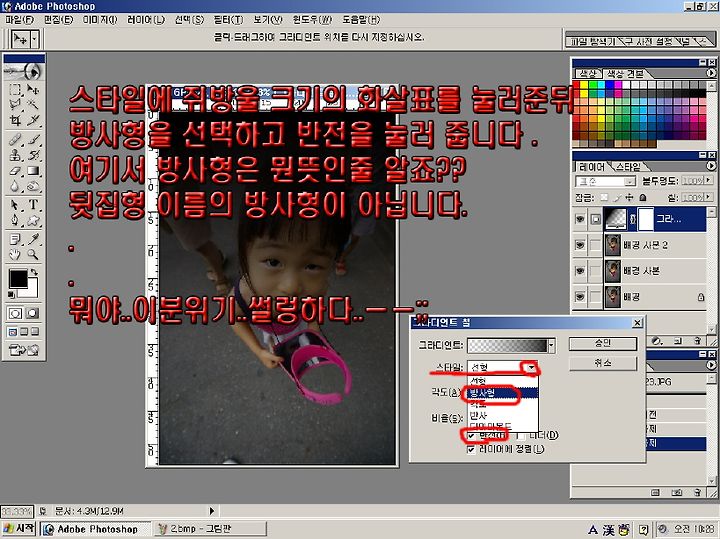Select the Slice tool

pos(33,121)
